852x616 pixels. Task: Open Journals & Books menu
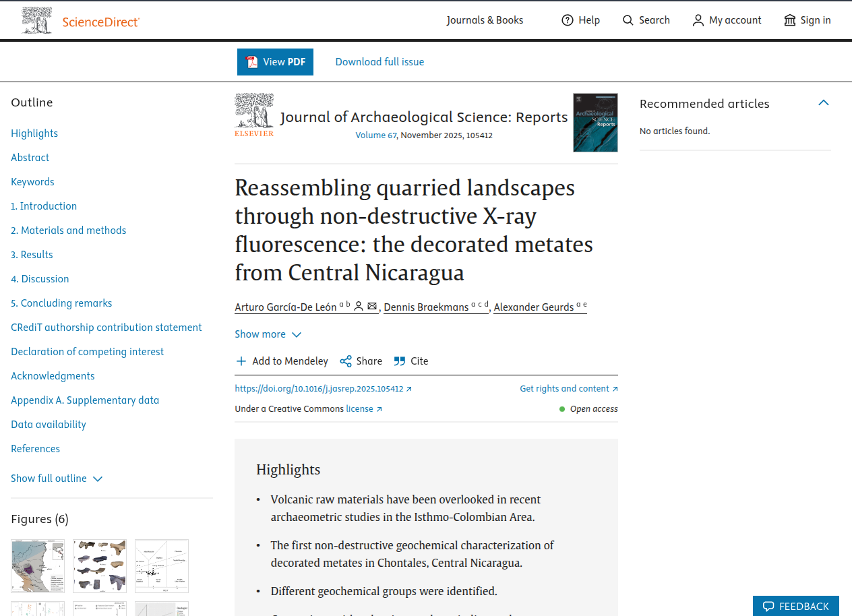pos(485,20)
